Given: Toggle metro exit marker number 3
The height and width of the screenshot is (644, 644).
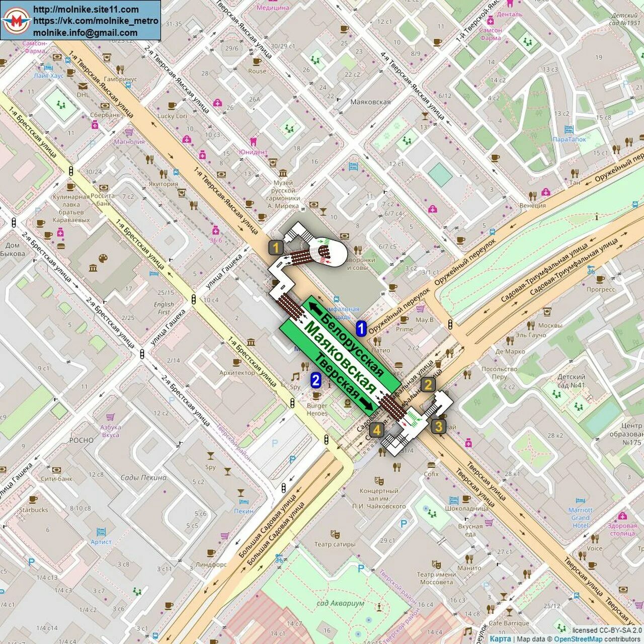Looking at the screenshot, I should [439, 427].
